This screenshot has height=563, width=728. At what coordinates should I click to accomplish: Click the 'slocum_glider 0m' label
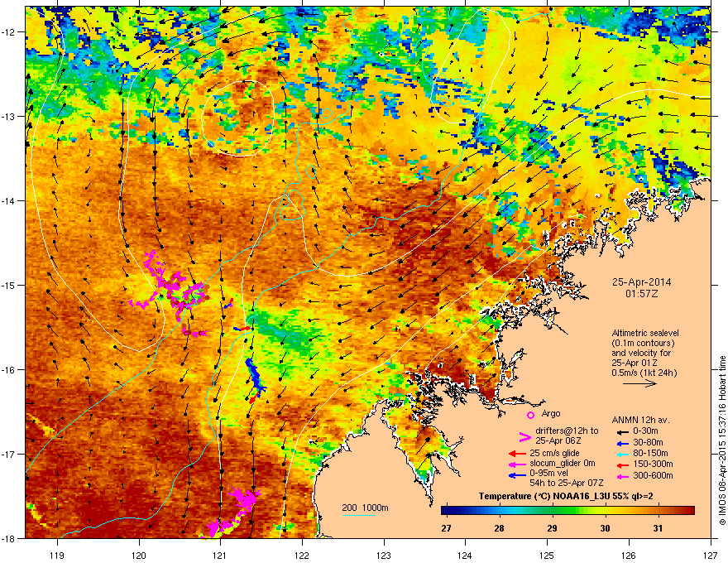(x=563, y=464)
